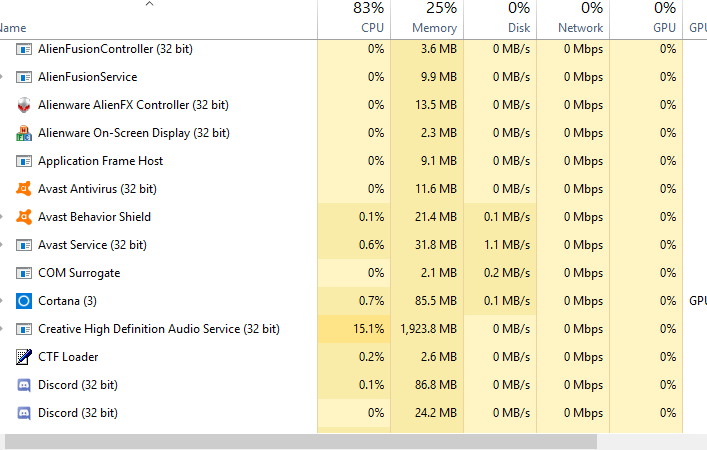Image resolution: width=707 pixels, height=450 pixels.
Task: Click the 85.5 MB memory value for Cortana
Action: (436, 301)
